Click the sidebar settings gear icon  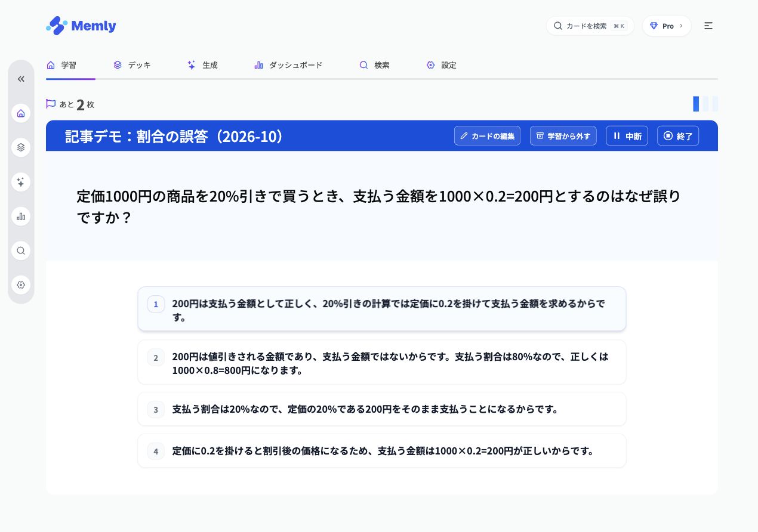coord(21,285)
